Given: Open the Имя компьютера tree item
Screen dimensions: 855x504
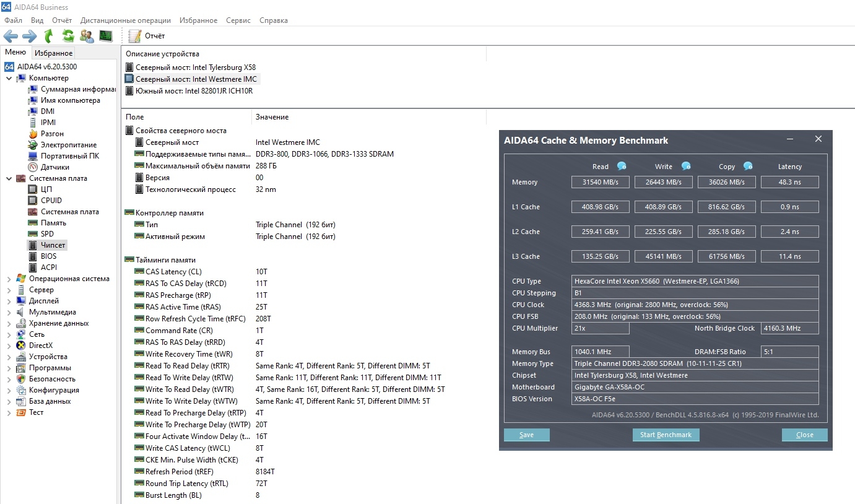Looking at the screenshot, I should (64, 100).
